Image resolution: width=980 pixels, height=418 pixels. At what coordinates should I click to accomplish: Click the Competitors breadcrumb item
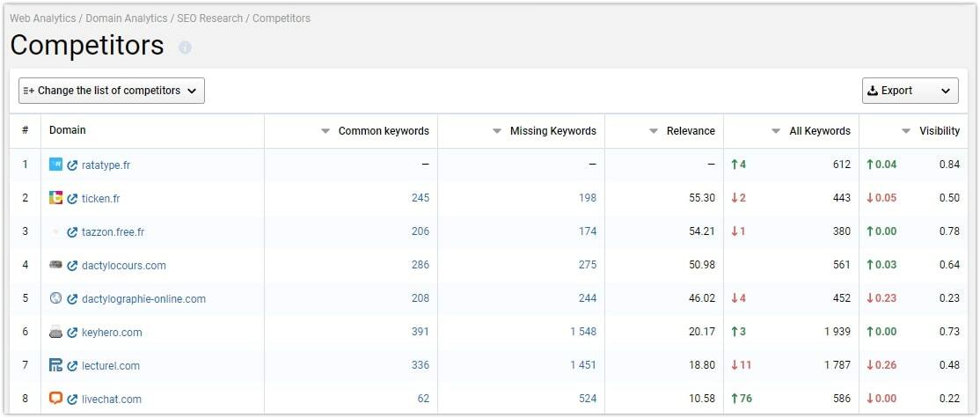(x=282, y=18)
